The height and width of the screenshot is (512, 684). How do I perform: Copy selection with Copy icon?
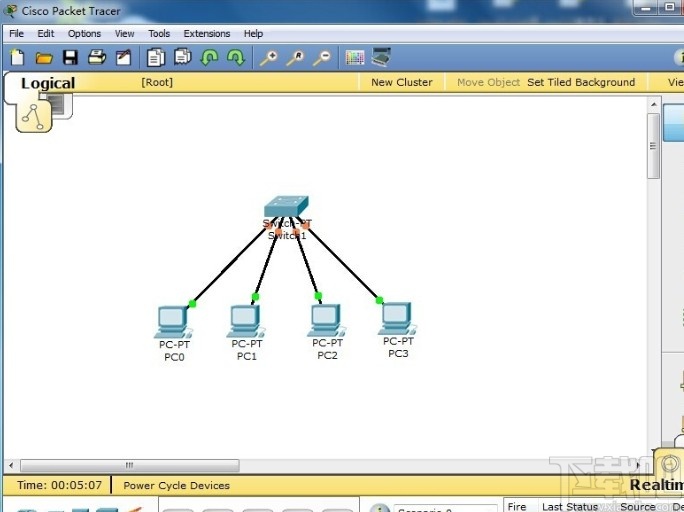click(156, 58)
